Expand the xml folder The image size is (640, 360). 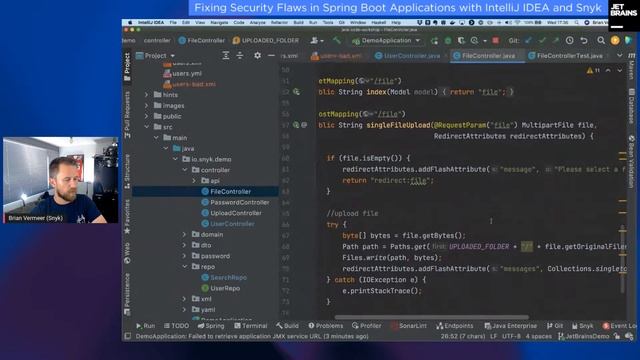click(184, 299)
